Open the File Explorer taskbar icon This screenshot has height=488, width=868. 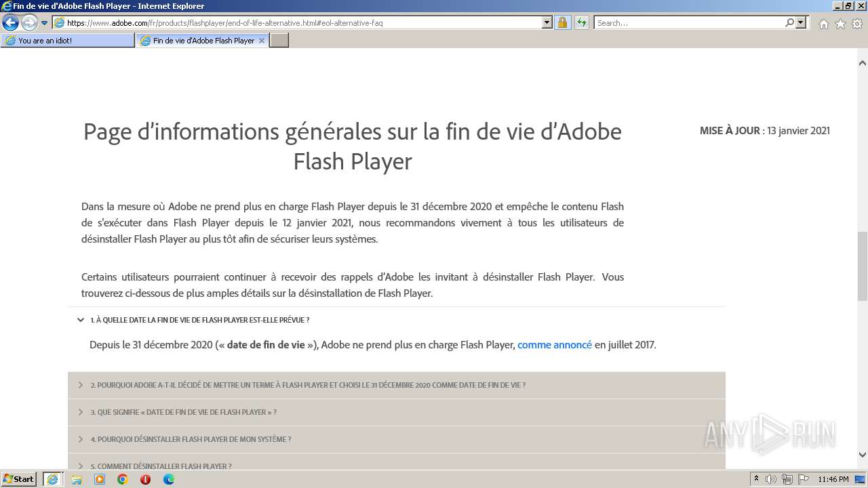coord(77,479)
